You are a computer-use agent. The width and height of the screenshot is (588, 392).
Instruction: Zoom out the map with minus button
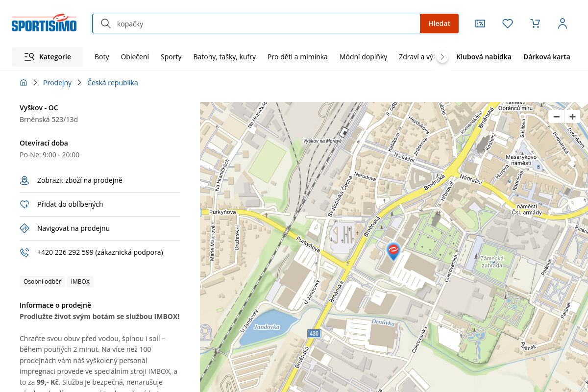point(556,117)
